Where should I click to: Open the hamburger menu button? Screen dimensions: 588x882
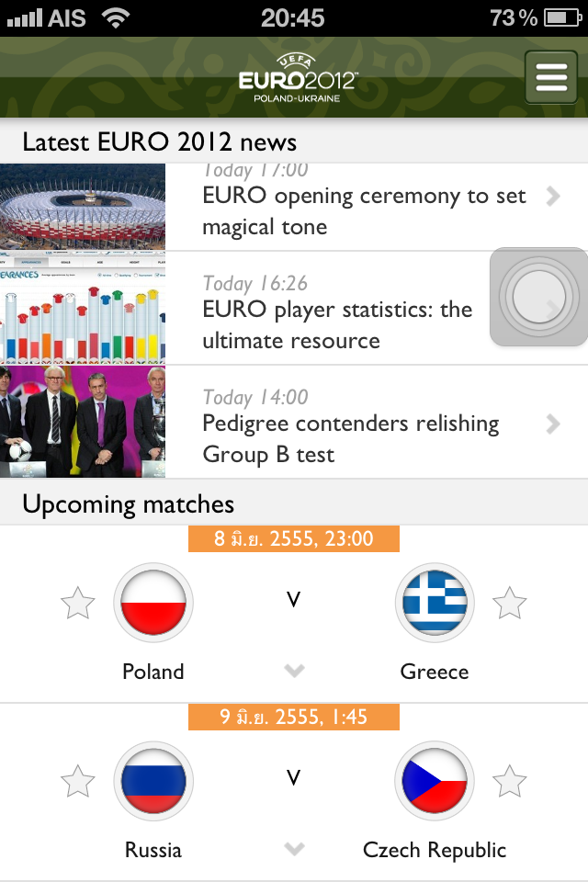pos(551,77)
